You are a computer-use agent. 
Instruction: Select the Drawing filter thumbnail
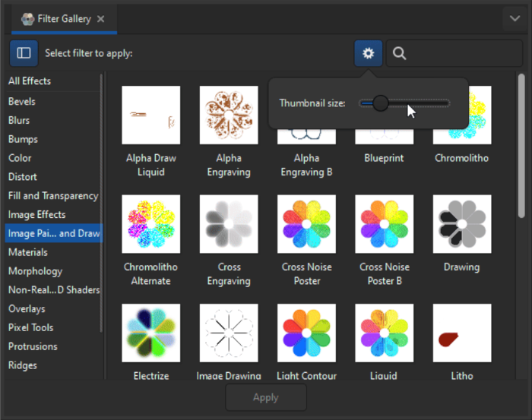coord(461,224)
